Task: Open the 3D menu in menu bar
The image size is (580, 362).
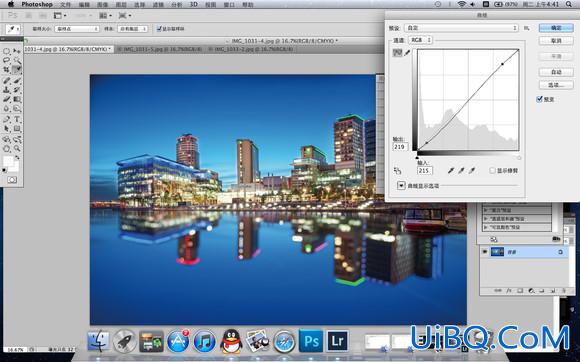Action: [x=193, y=4]
